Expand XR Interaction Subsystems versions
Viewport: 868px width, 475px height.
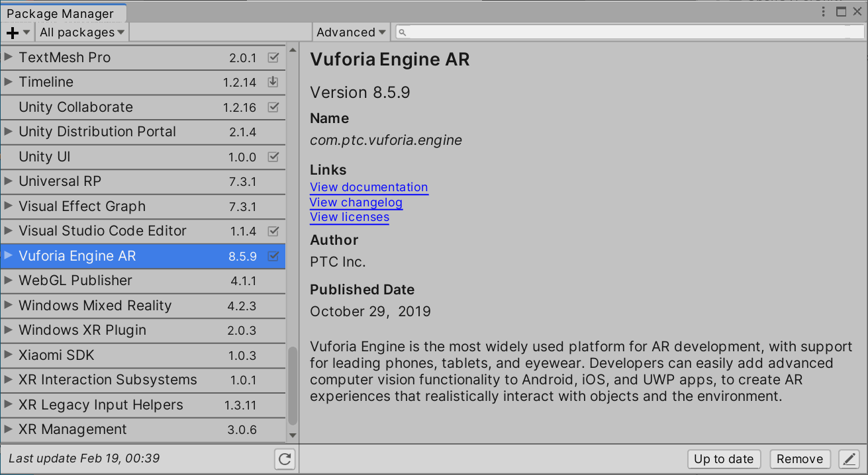point(8,380)
